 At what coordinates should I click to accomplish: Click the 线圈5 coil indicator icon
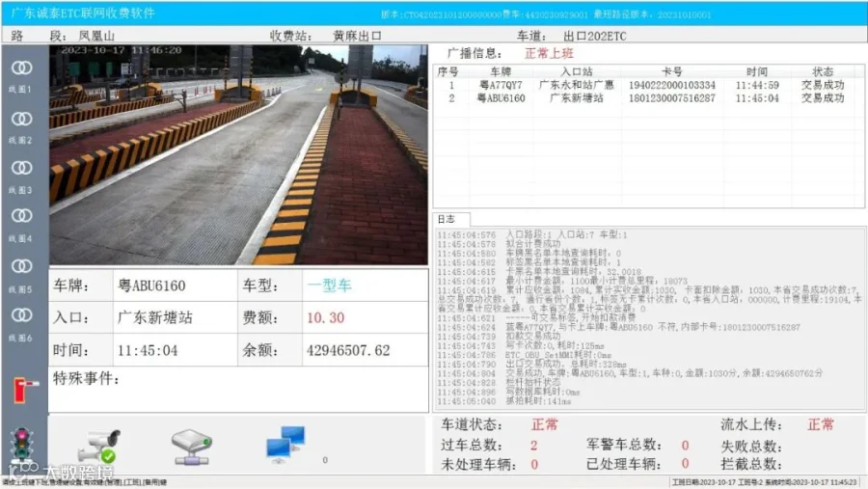pyautogui.click(x=21, y=266)
